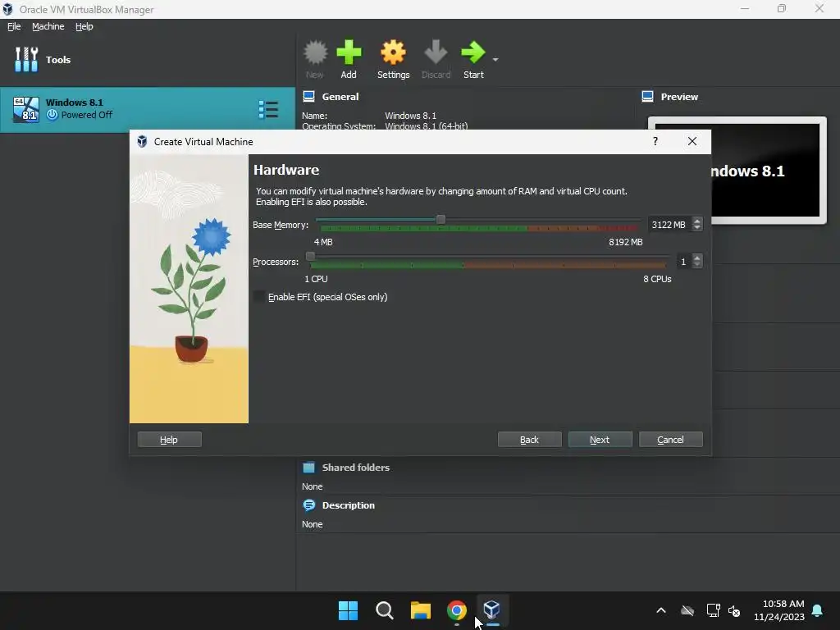
Task: Enable EFI (special OSes only) checkbox
Action: [259, 297]
